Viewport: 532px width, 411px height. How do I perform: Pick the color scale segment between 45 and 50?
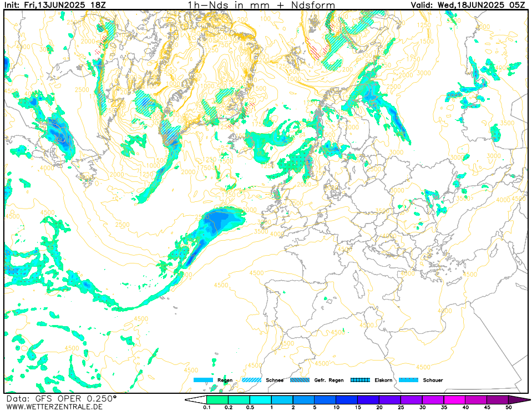tap(498, 400)
